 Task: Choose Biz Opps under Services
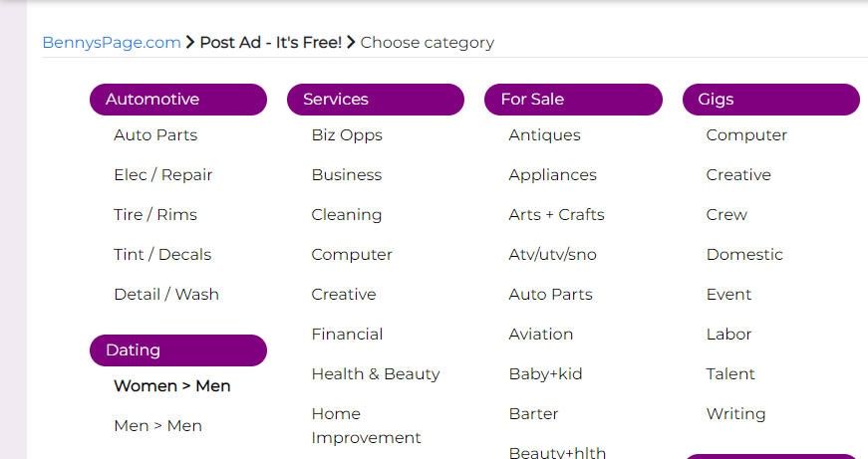347,135
